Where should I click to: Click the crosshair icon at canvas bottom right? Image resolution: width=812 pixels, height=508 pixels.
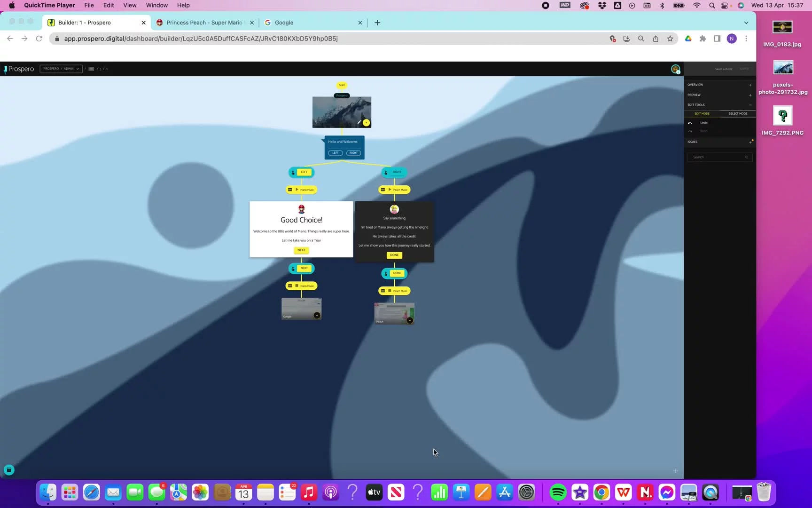(x=675, y=471)
